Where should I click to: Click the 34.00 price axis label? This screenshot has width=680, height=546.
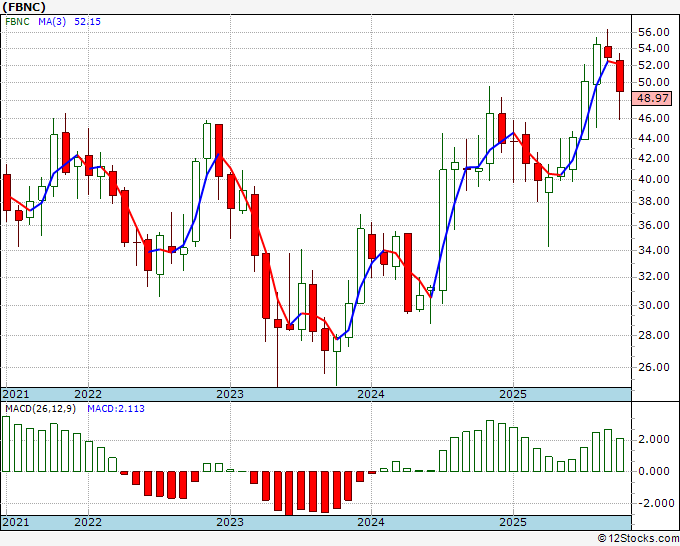[653, 250]
